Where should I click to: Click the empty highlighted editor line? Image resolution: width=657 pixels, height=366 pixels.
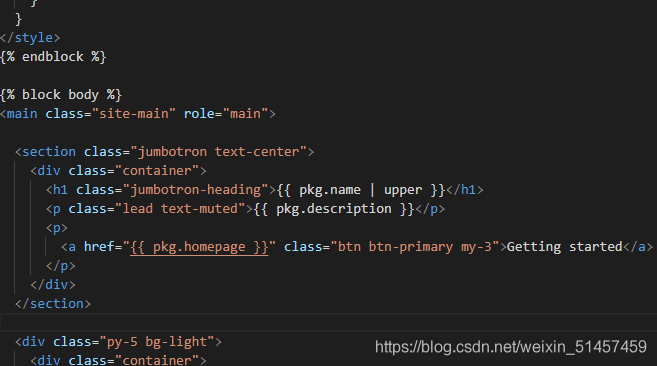[x=328, y=323]
